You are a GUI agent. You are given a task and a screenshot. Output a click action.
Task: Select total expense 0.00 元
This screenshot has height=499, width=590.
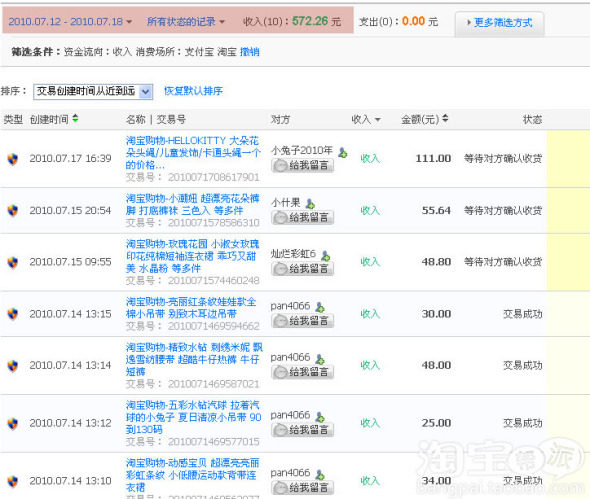[x=420, y=21]
